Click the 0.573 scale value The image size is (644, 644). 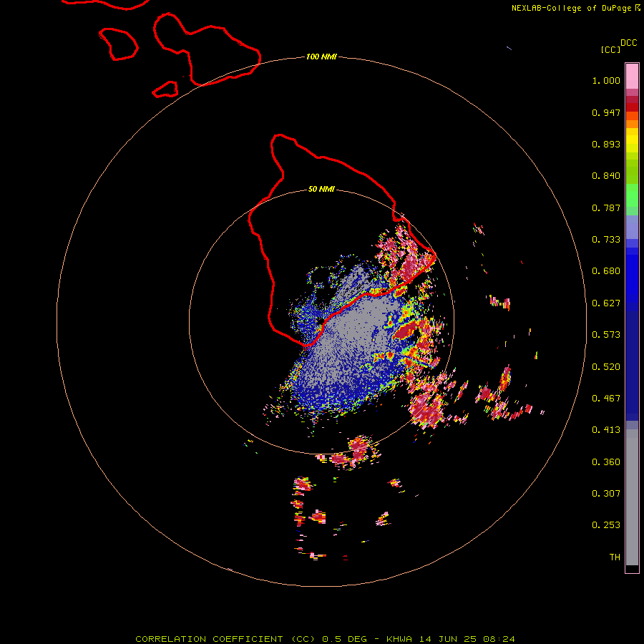tap(606, 335)
